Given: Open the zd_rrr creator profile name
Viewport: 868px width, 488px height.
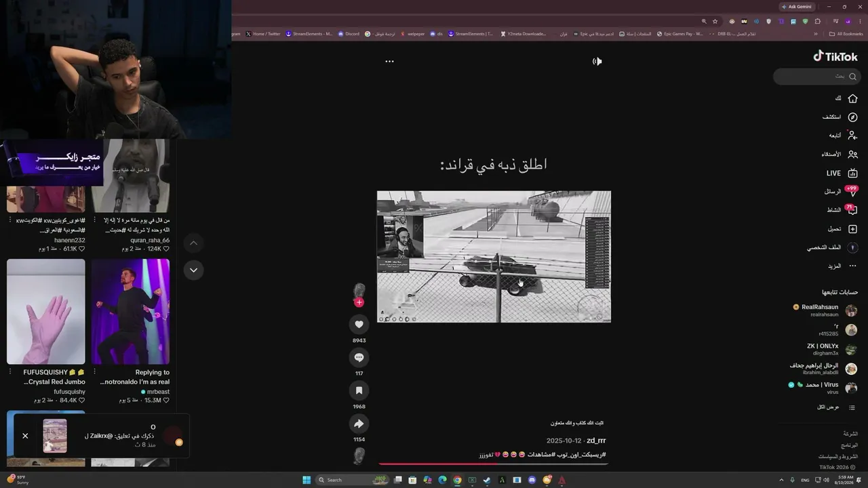Looking at the screenshot, I should point(596,441).
